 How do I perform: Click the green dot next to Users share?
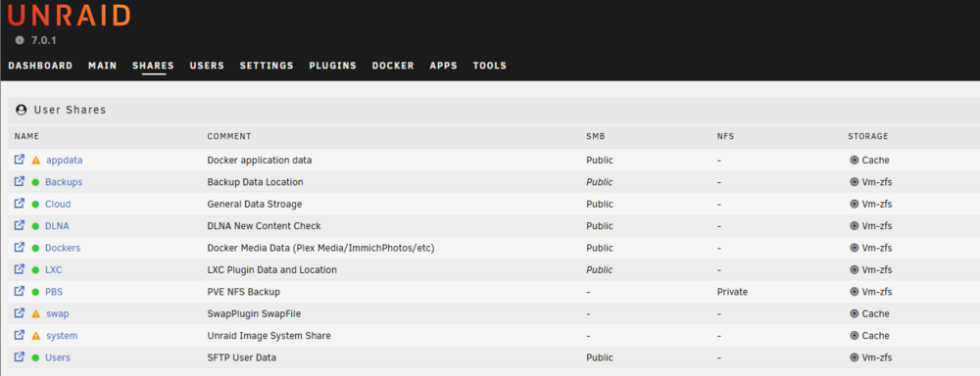point(35,358)
